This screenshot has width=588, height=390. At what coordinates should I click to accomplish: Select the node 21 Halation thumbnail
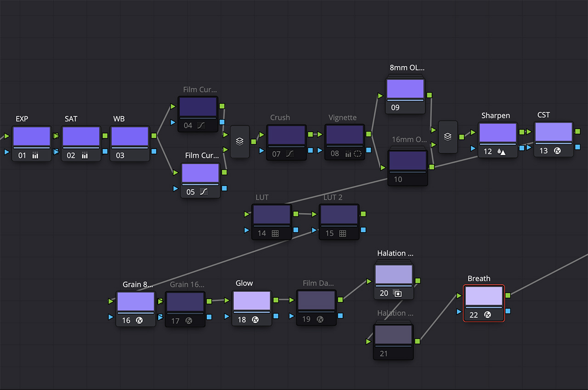coord(393,334)
